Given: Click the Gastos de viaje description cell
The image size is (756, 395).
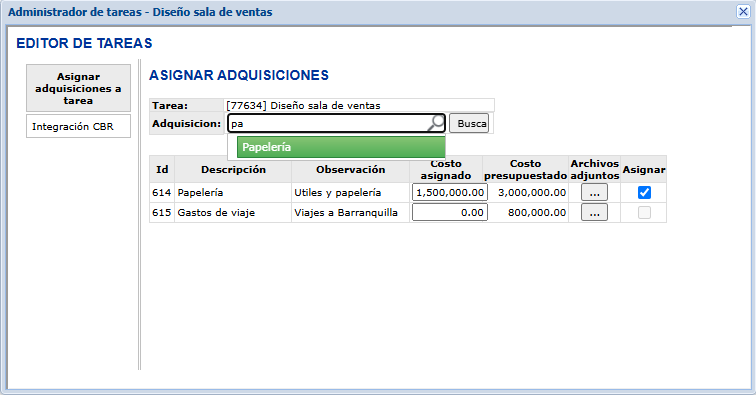Looking at the screenshot, I should [x=233, y=213].
